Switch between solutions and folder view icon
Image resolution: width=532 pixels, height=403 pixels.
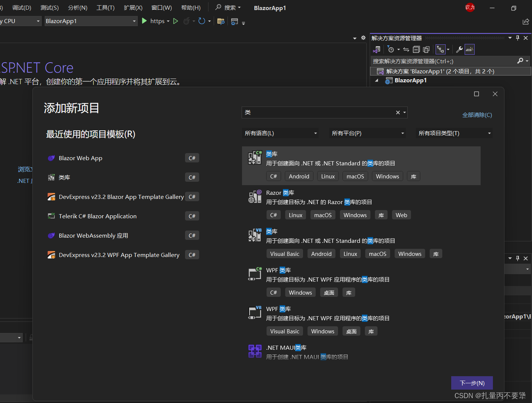[x=377, y=50]
